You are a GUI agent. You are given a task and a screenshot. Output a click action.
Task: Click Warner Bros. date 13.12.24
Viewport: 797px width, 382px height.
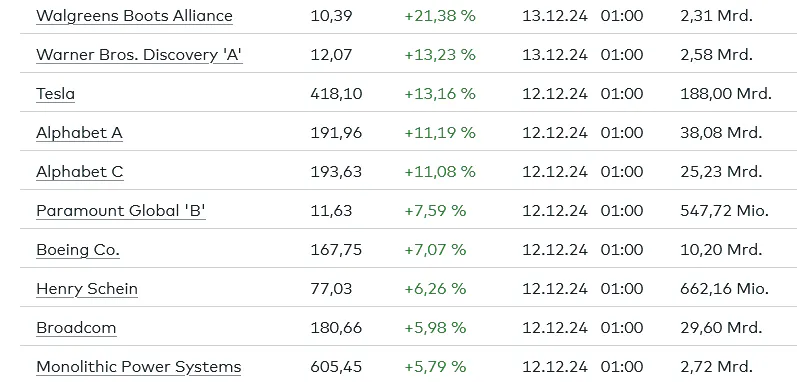(555, 55)
